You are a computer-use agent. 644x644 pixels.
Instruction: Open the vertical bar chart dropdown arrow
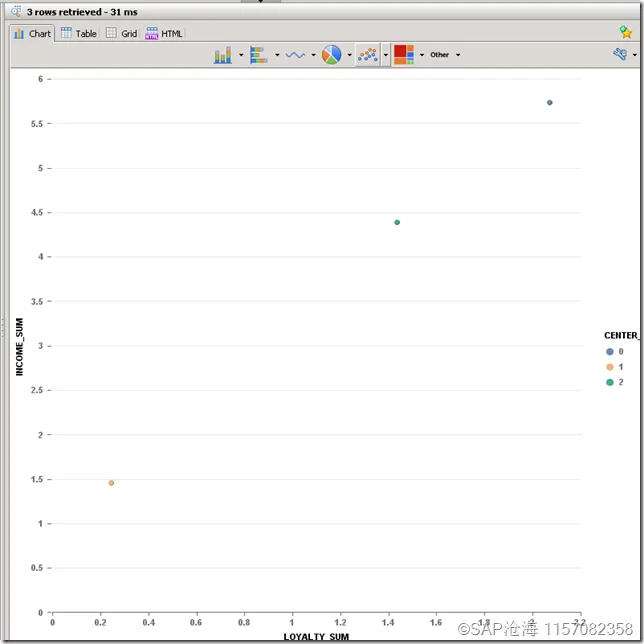tap(241, 55)
